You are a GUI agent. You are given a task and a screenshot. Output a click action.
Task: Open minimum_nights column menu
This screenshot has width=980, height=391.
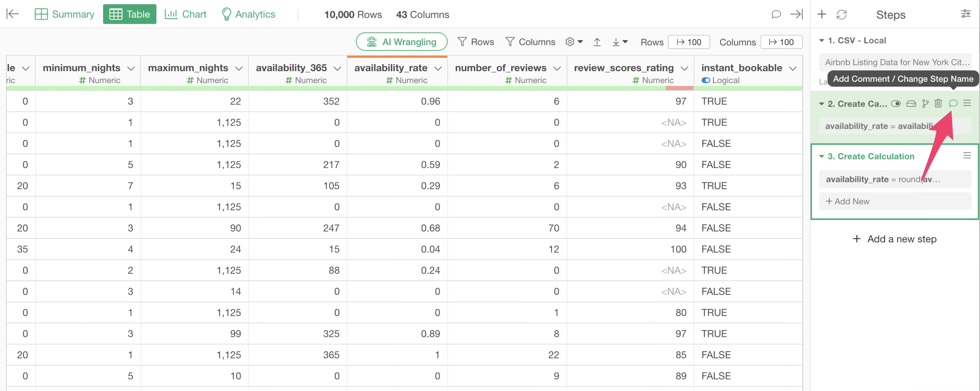(131, 68)
